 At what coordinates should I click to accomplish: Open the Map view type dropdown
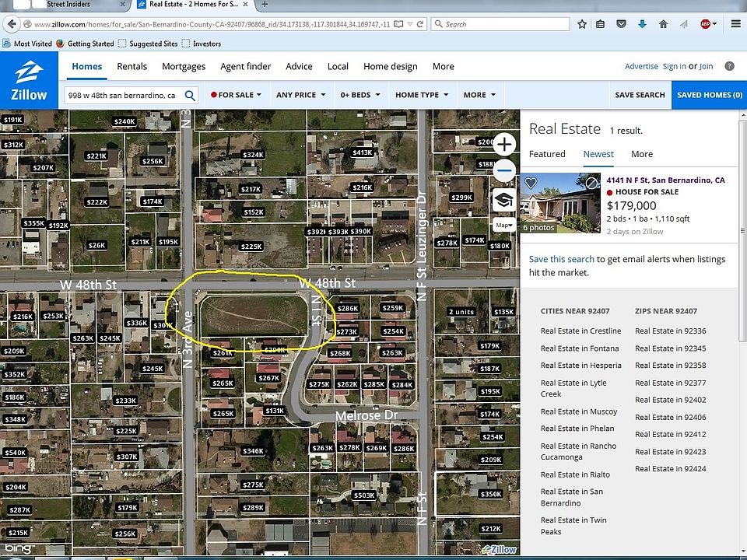click(x=504, y=225)
